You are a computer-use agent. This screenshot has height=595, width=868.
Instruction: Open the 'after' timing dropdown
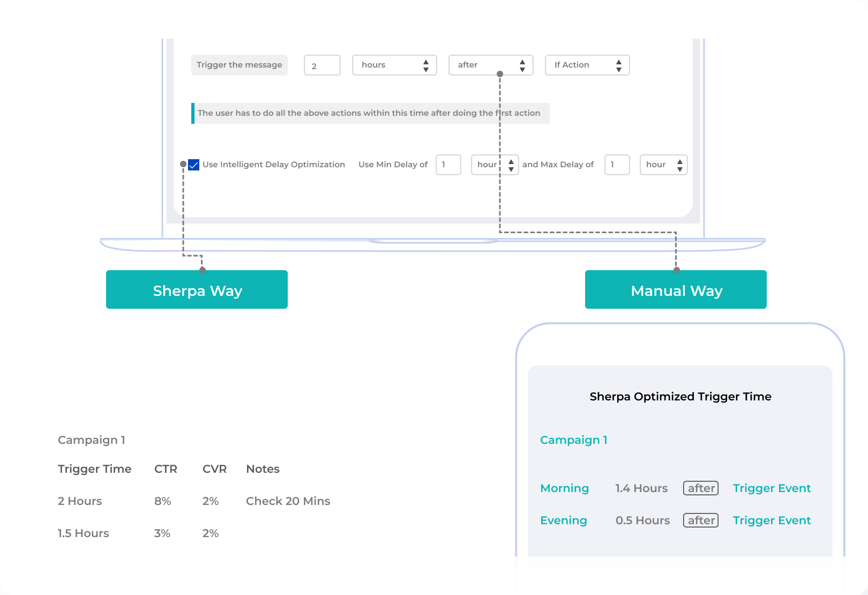pyautogui.click(x=491, y=65)
